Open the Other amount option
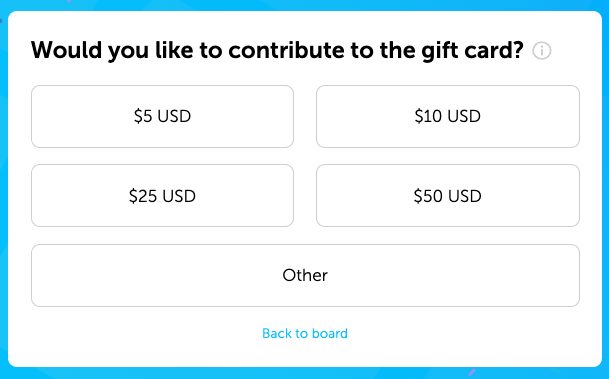Image resolution: width=609 pixels, height=379 pixels. pyautogui.click(x=305, y=275)
